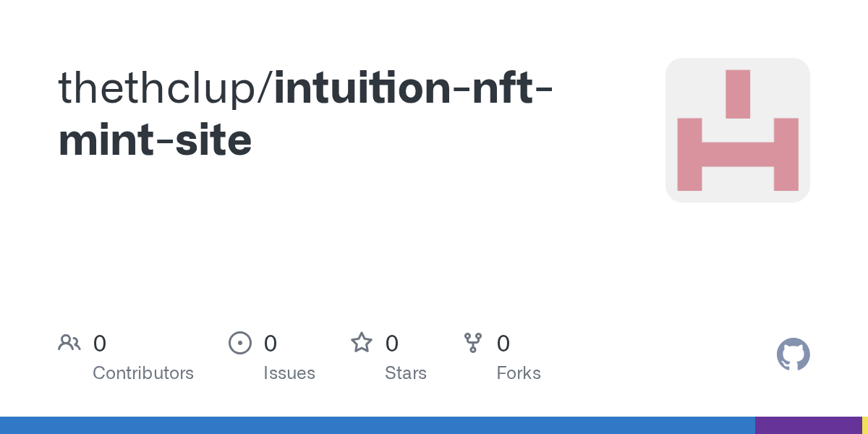
Task: Click the purple segment of language bar
Action: point(808,425)
